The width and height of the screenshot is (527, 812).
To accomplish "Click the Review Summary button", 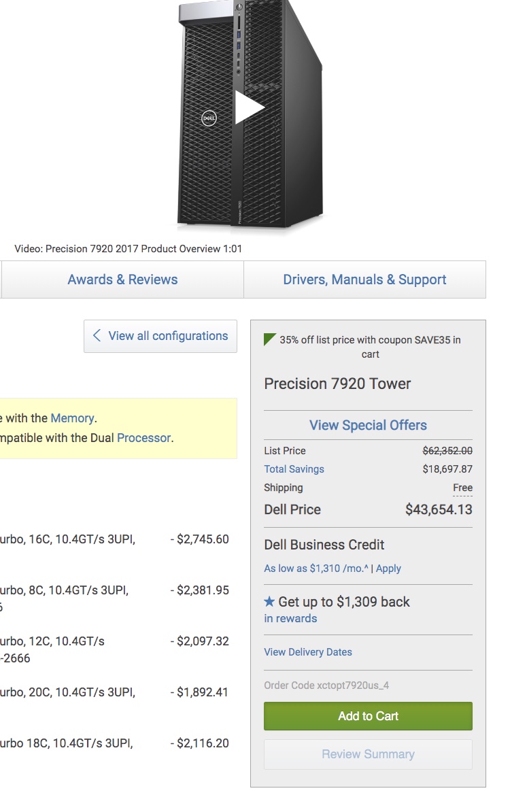I will click(x=368, y=754).
